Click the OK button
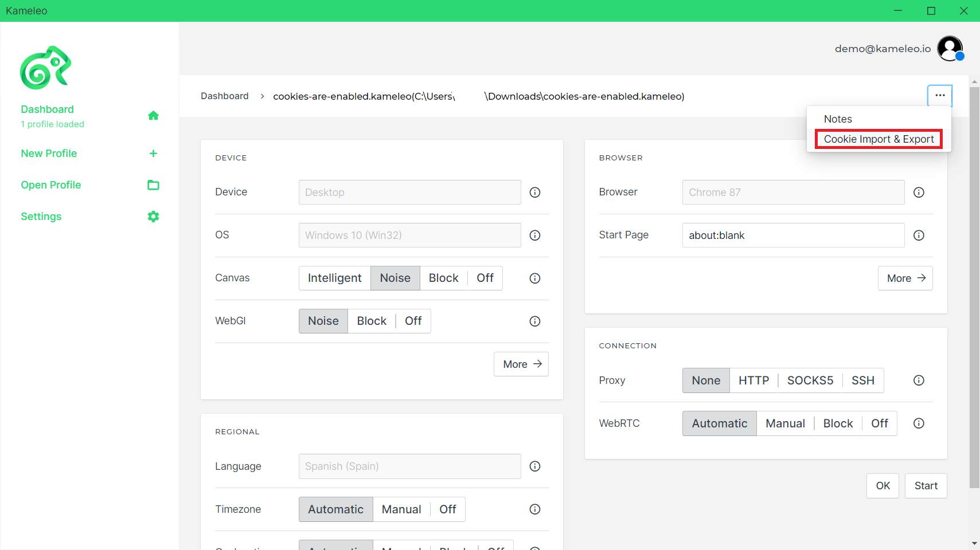Screen dimensions: 980x550 click(x=883, y=486)
